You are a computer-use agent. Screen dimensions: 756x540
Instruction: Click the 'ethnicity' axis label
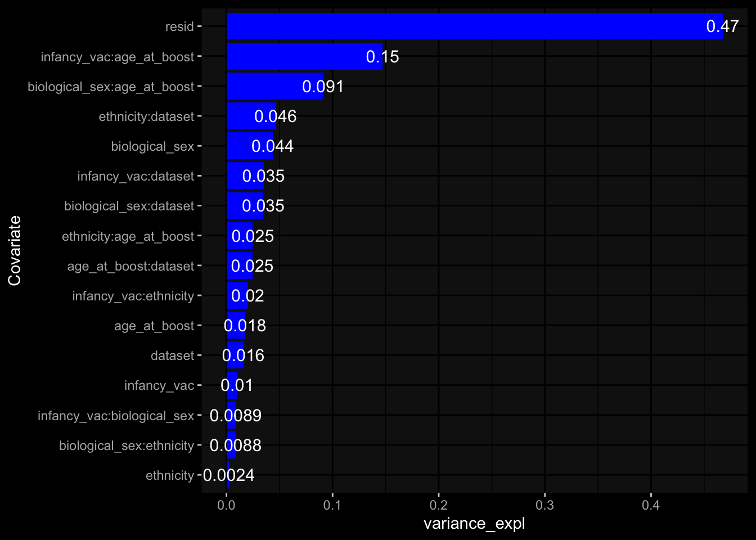click(170, 475)
